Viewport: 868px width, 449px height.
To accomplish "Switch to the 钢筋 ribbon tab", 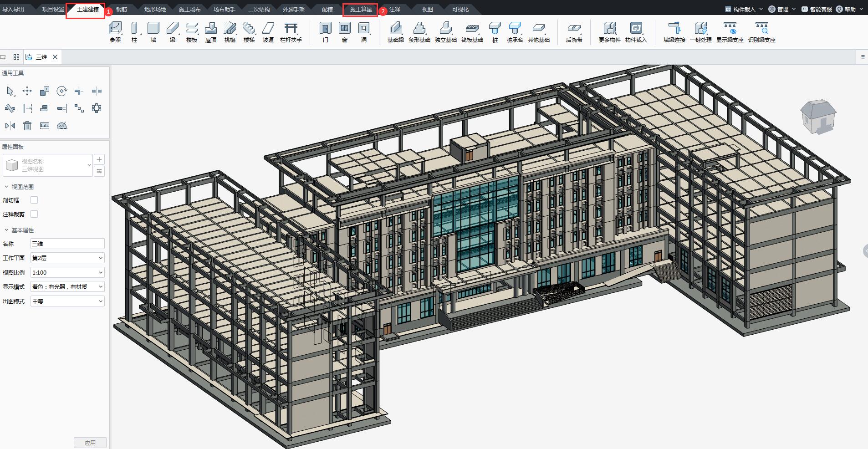I will coord(122,8).
